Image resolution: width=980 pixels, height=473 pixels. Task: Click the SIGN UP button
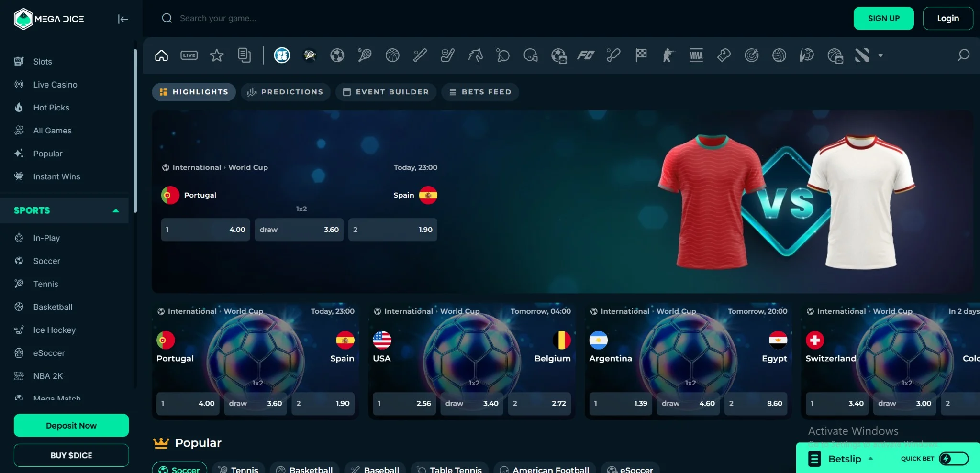[883, 19]
